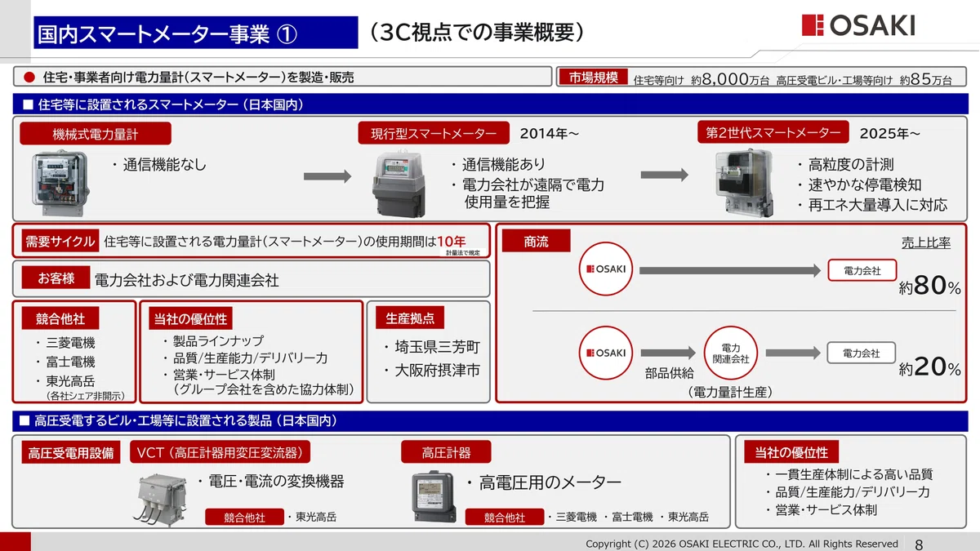Click the 競合他社 label beside the VCT photo

tap(244, 518)
